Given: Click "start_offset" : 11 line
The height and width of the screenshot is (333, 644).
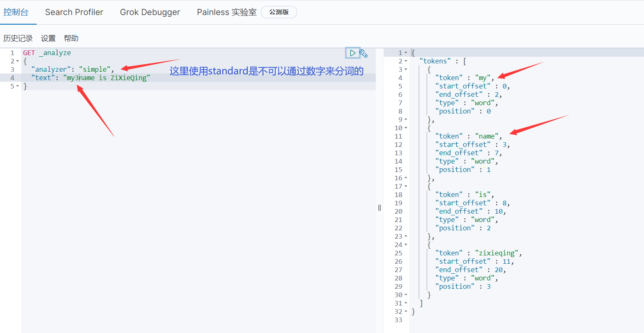Looking at the screenshot, I should click(475, 261).
